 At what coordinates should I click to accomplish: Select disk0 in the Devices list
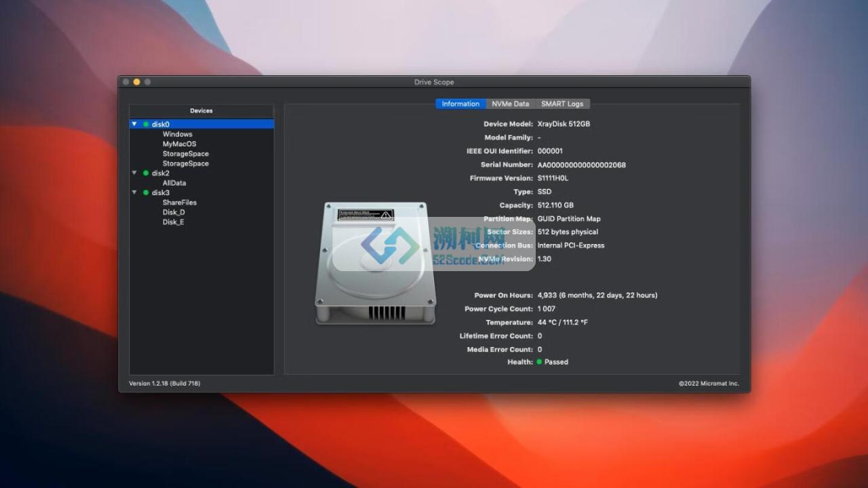coord(201,124)
